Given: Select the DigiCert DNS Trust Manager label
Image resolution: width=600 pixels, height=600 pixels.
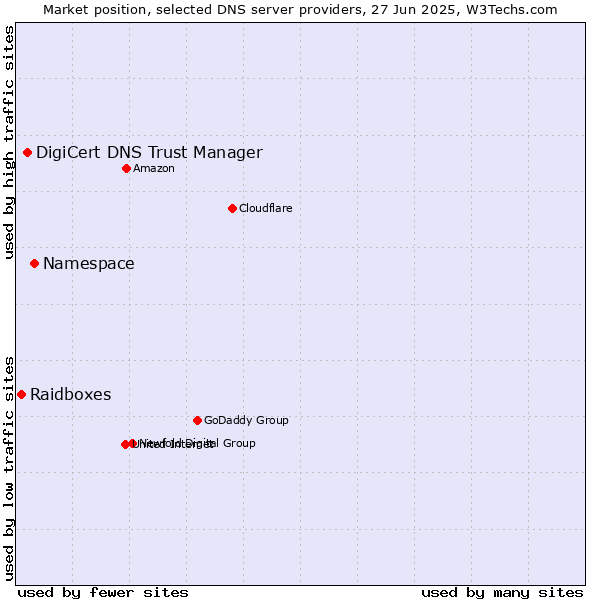Looking at the screenshot, I should pos(149,153).
